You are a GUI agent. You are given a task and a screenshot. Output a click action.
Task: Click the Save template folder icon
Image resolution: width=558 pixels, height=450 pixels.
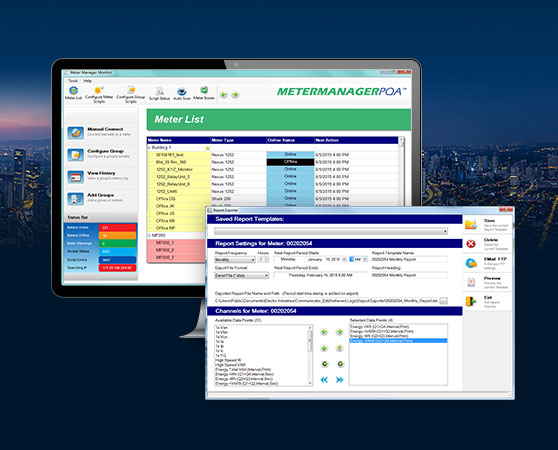click(471, 224)
